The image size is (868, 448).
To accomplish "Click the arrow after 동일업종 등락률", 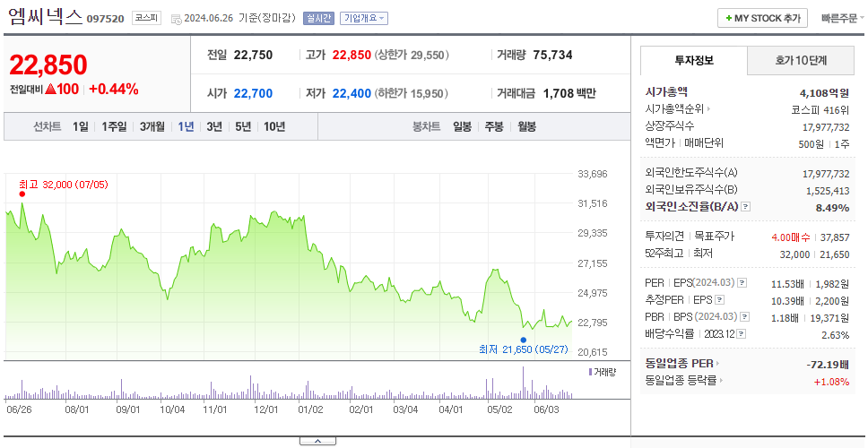I will (722, 381).
